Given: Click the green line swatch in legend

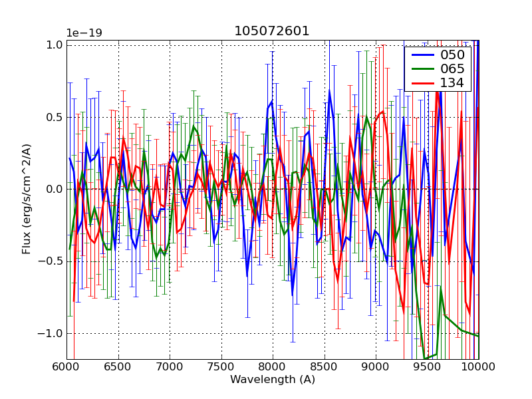Looking at the screenshot, I should click(x=422, y=68).
